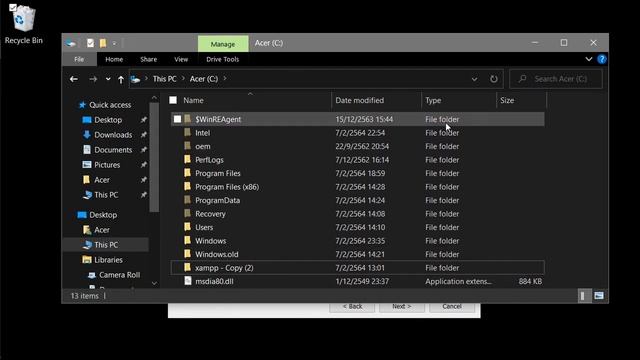Toggle the select-all checkbox in header
Viewport: 640px width, 360px height.
tap(173, 100)
